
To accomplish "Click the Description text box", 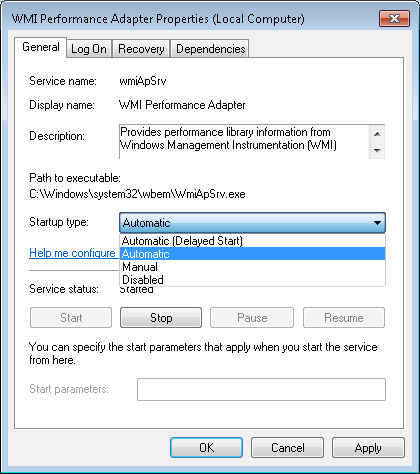I will tap(244, 142).
